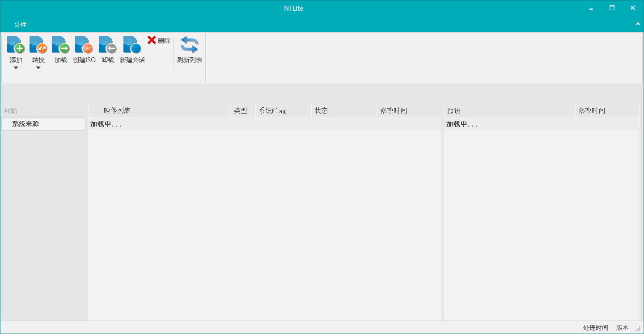Click 版本 in the status bar
644x334 pixels.
click(x=623, y=328)
